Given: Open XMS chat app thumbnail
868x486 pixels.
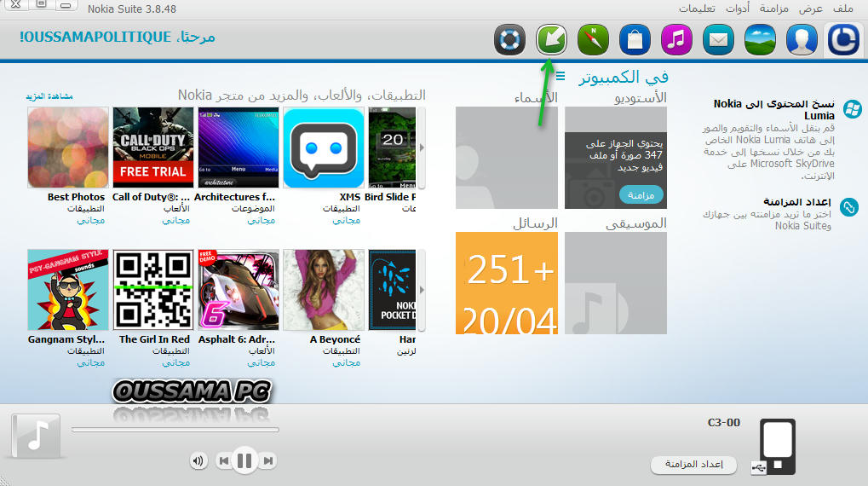Looking at the screenshot, I should pyautogui.click(x=324, y=148).
